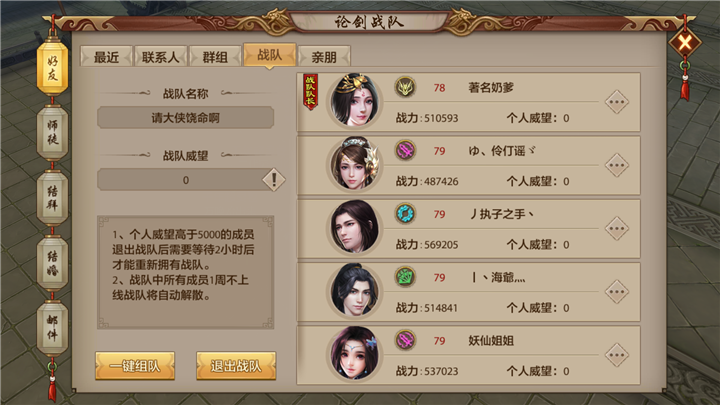The height and width of the screenshot is (405, 720).
Task: Open the three-dot menu for 妖仙姐姐
Action: click(616, 355)
